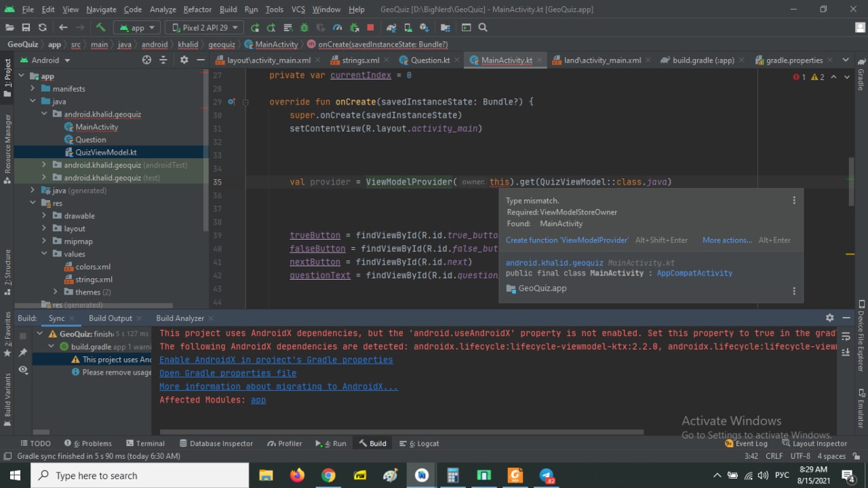The image size is (868, 488).
Task: Open the VCS menu
Action: [298, 10]
